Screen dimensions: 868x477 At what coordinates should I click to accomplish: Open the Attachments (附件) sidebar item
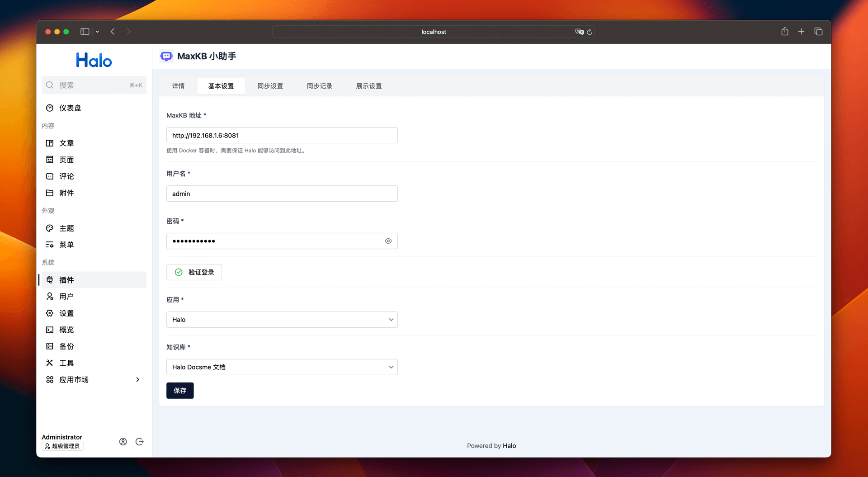(x=94, y=193)
